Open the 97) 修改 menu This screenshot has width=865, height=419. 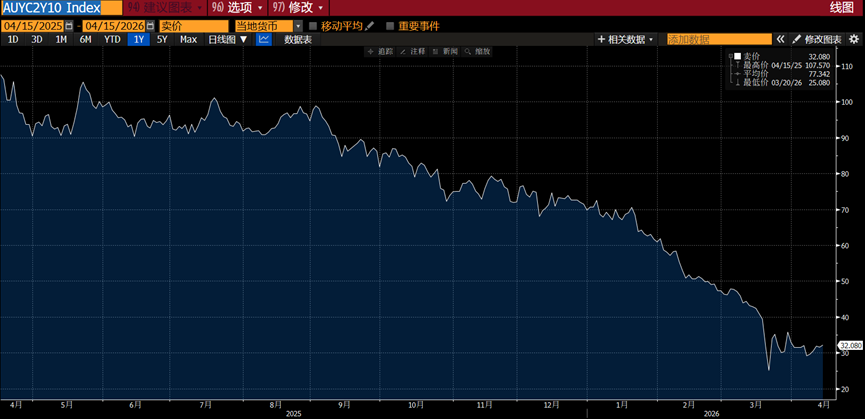coord(297,8)
